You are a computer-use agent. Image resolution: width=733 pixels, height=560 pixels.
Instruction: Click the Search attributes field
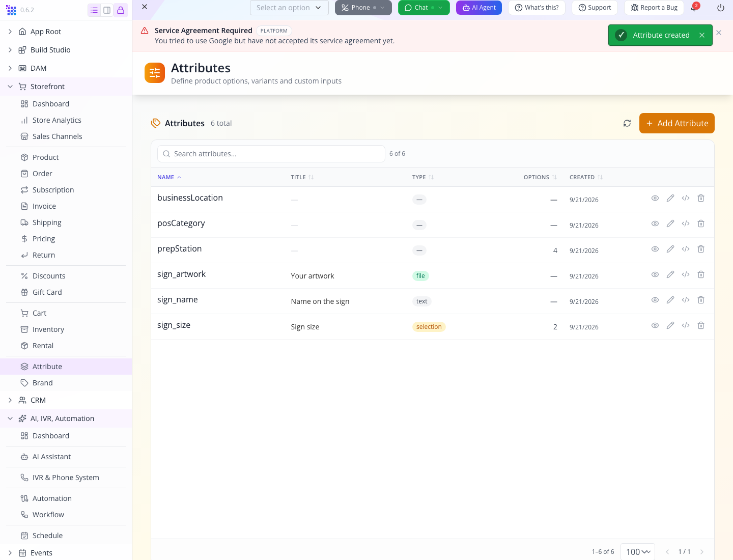(271, 154)
